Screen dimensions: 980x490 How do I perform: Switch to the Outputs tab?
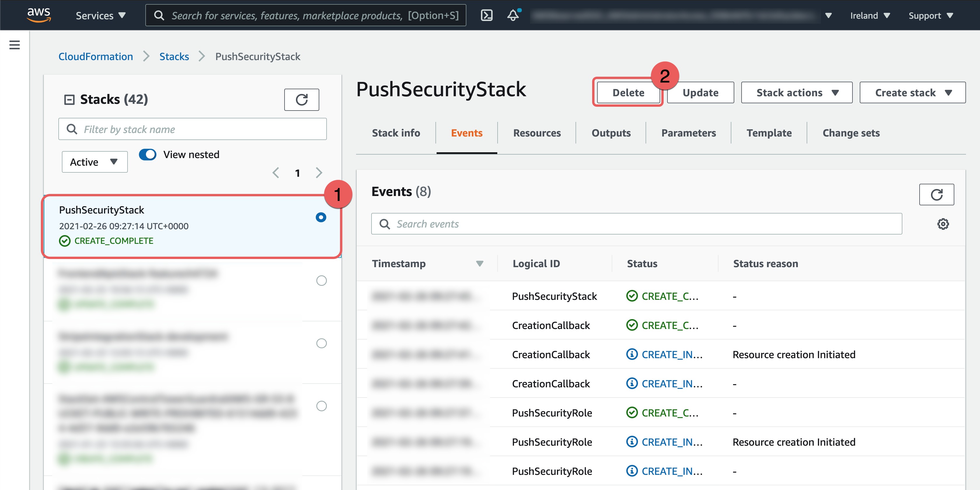(x=611, y=133)
